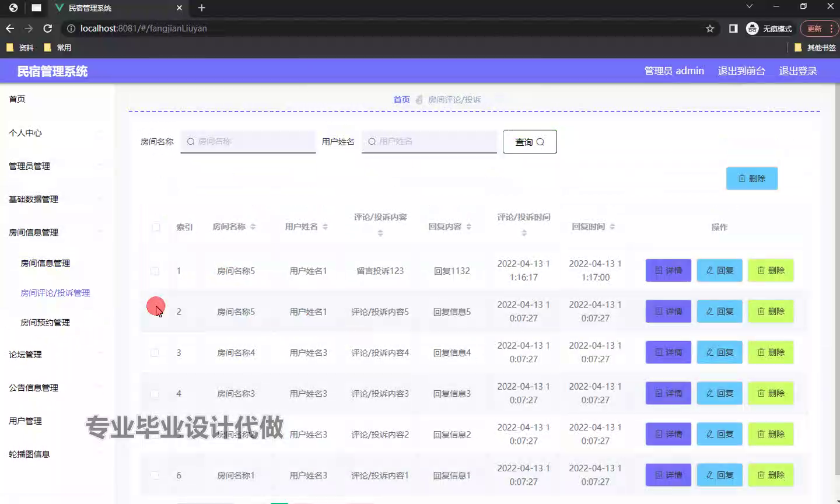
Task: Toggle the select-all header checkbox
Action: pyautogui.click(x=156, y=227)
